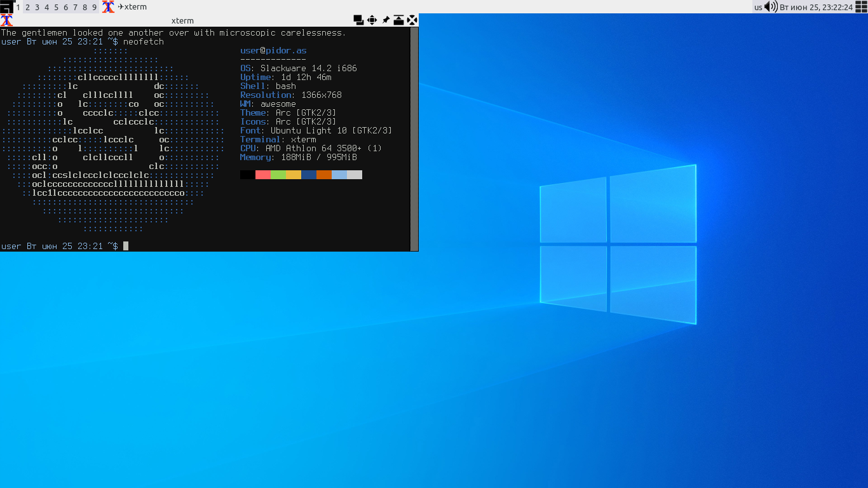Click the terminal prompt cursor line
This screenshot has height=488, width=868.
coord(126,246)
